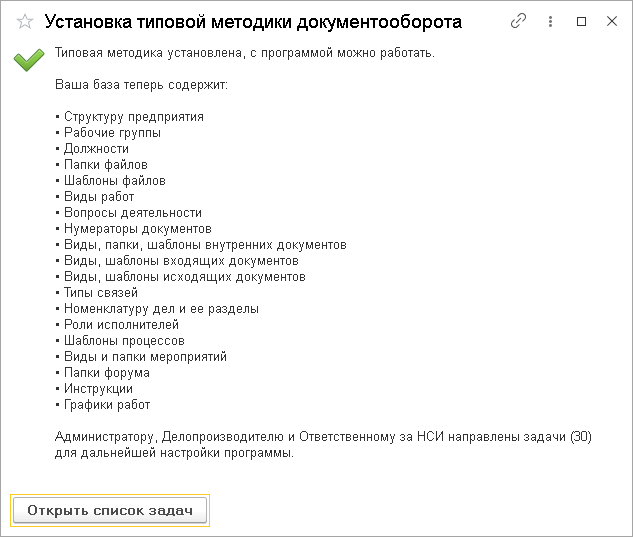Image resolution: width=633 pixels, height=537 pixels.
Task: Maximize the dialog window
Action: click(582, 21)
